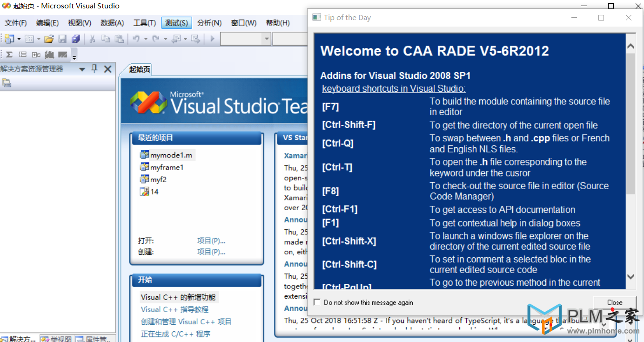Screen dimensions: 644x342
Task: Click Close button in Tip of the Day
Action: [615, 302]
